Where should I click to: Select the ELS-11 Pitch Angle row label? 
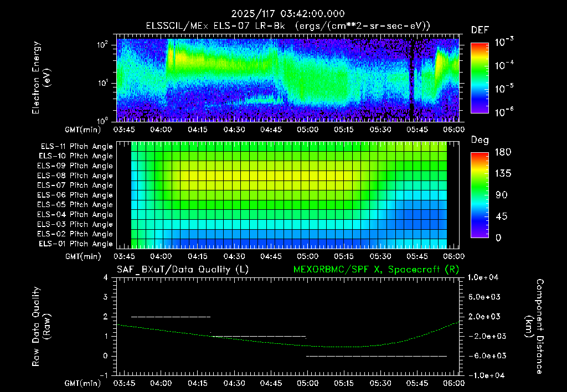click(x=76, y=147)
